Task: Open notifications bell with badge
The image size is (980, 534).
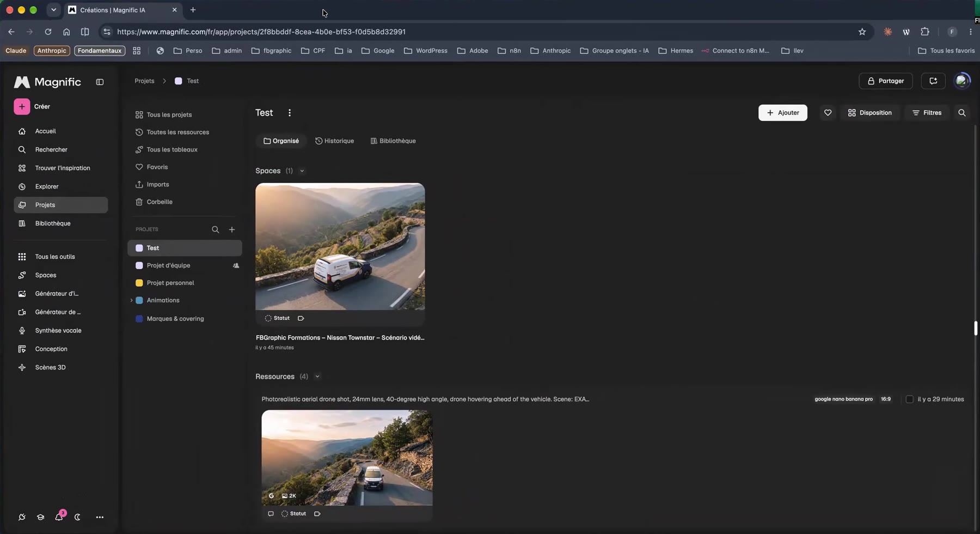Action: [x=59, y=517]
